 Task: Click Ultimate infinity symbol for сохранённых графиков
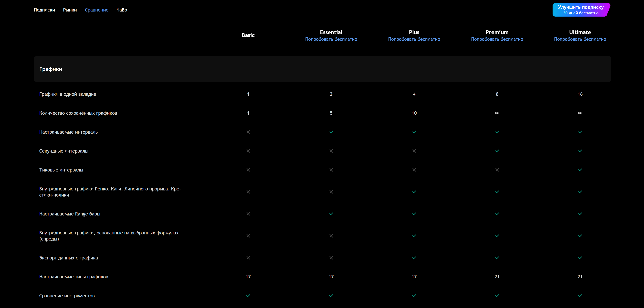[580, 113]
